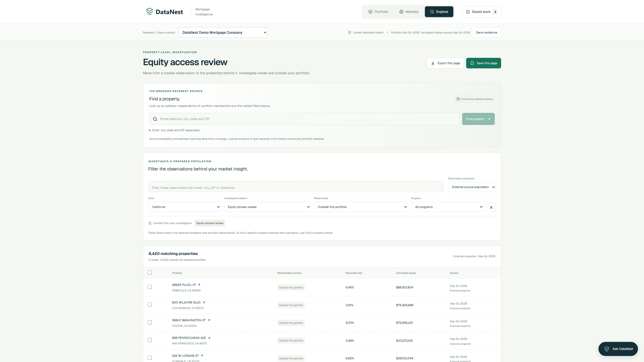
Task: Focus the street address search field
Action: [x=304, y=119]
